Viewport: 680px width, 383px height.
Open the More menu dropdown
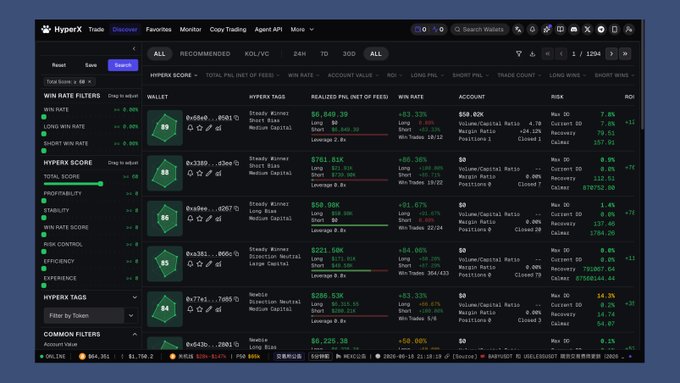[302, 29]
